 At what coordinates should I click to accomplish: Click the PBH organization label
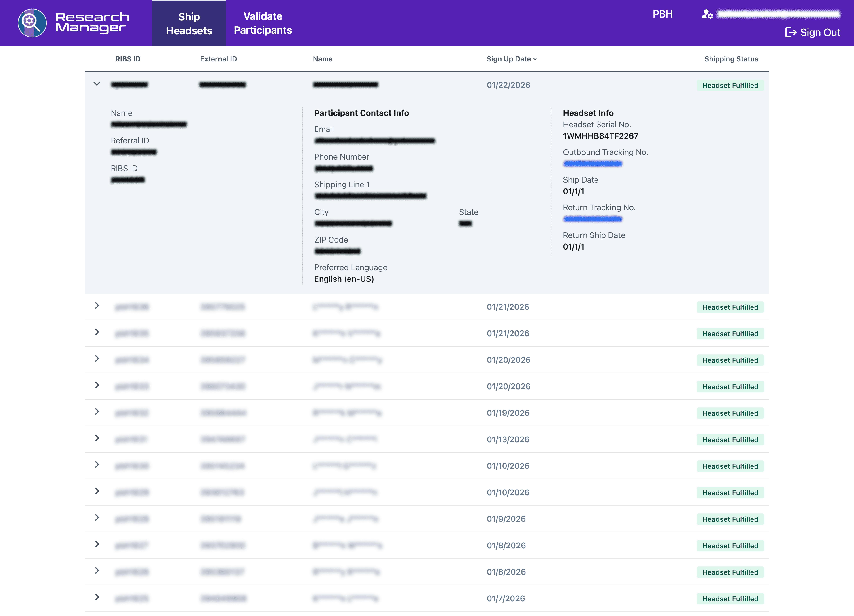662,14
